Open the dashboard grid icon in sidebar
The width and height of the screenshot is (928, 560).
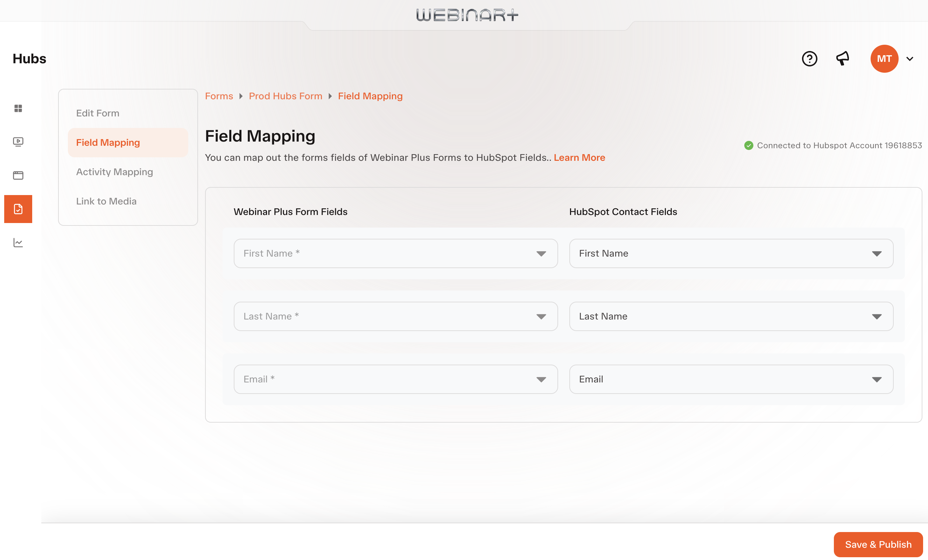coord(18,108)
